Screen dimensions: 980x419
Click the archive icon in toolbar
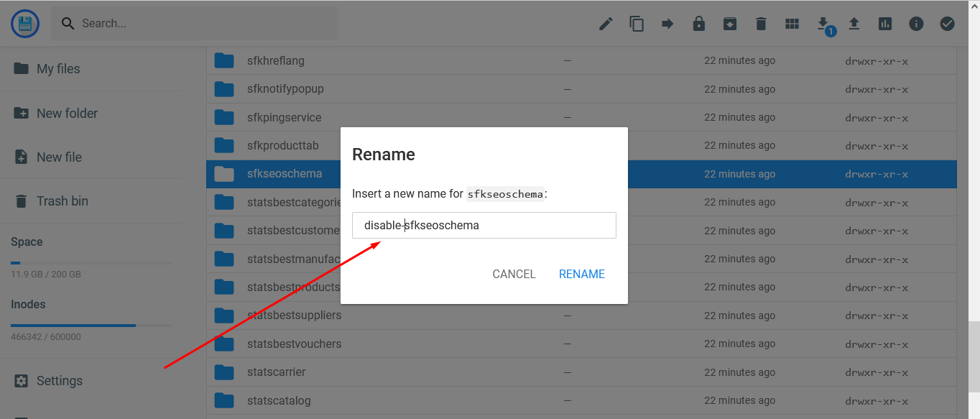tap(729, 24)
